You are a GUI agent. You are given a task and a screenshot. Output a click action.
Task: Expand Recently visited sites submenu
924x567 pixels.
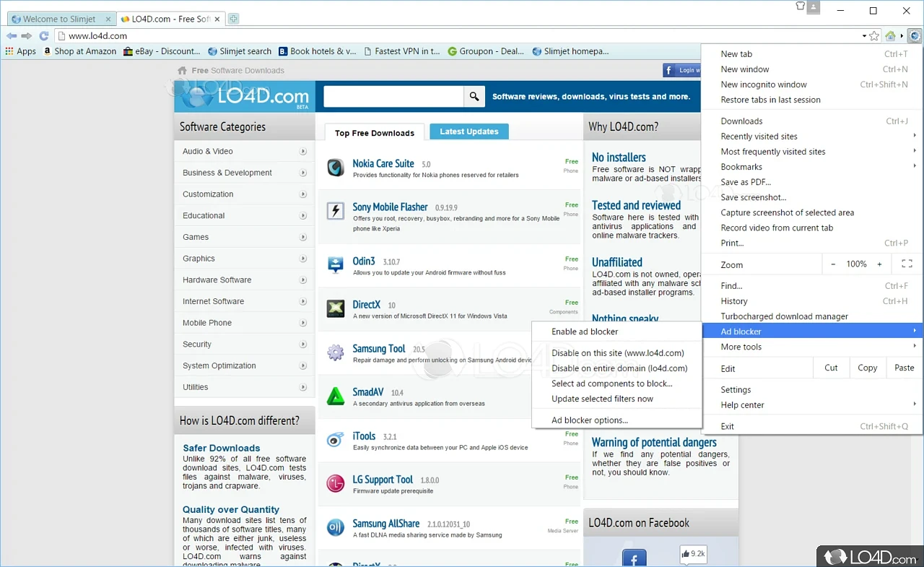[811, 137]
